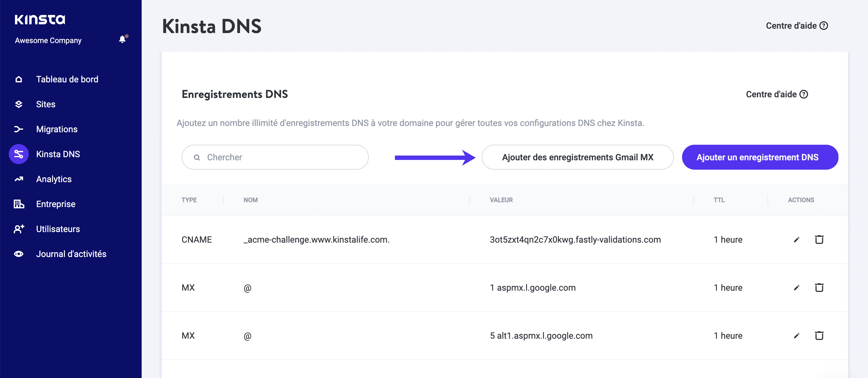Click the NOM column header
868x378 pixels.
click(x=251, y=200)
